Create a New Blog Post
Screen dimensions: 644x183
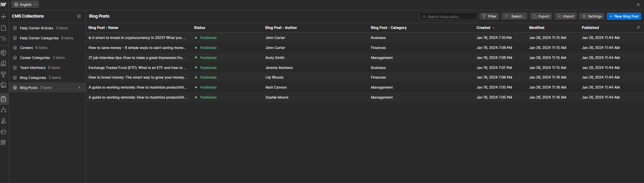tap(624, 16)
